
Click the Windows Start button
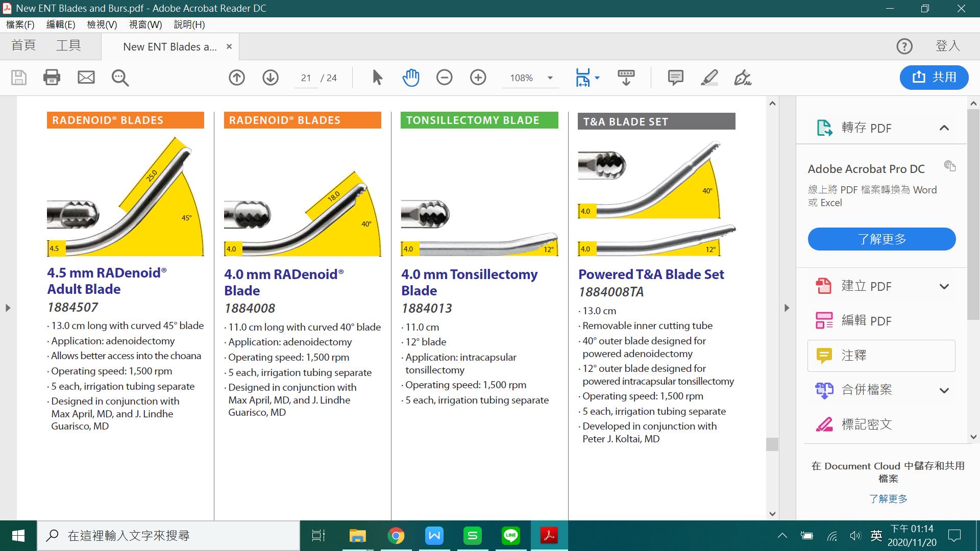coord(18,536)
